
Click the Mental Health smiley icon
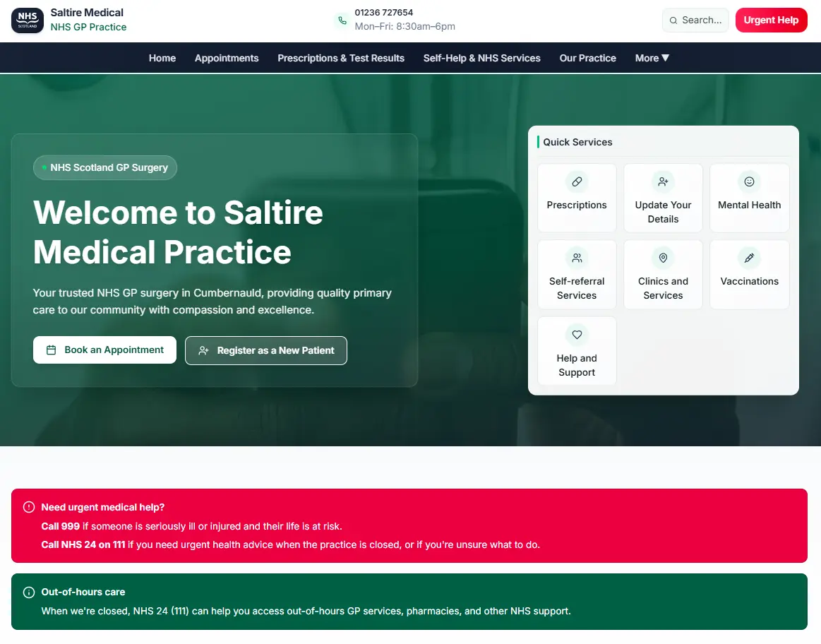tap(749, 181)
